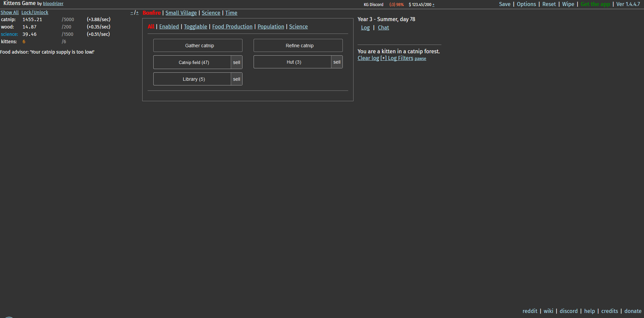Screen dimensions: 644x318
Task: Expand the Log Filters section
Action: 397,58
